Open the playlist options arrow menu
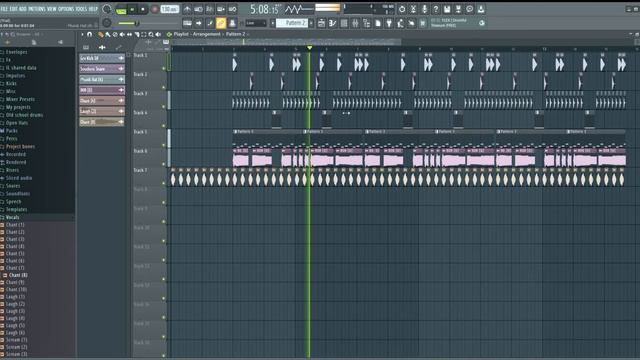This screenshot has width=640, height=360. click(83, 34)
